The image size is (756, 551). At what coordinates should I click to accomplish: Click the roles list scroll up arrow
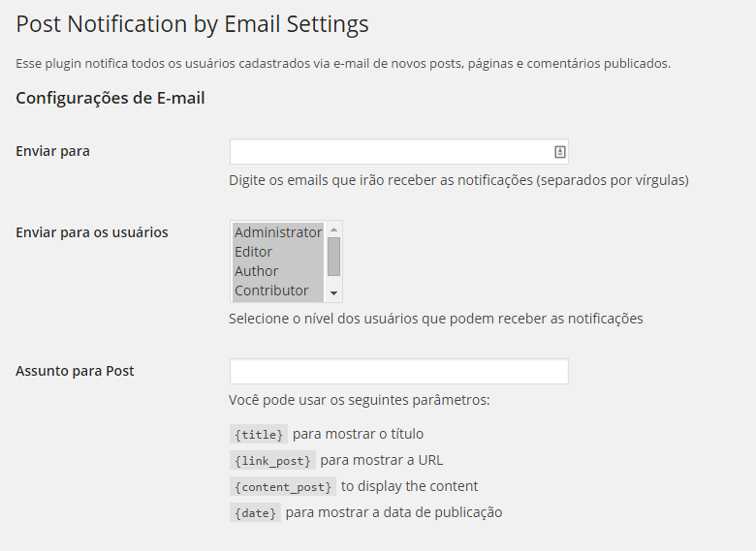click(333, 230)
